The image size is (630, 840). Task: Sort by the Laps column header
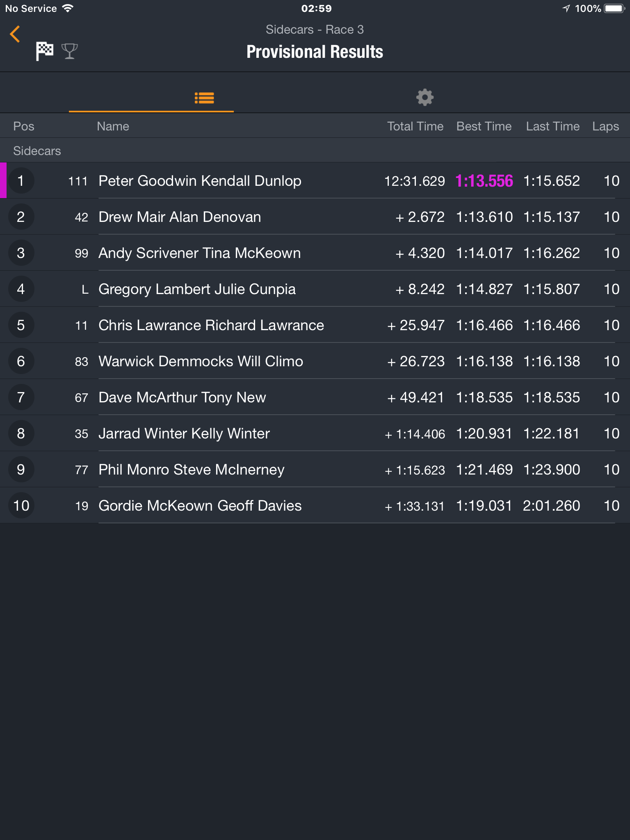(605, 126)
